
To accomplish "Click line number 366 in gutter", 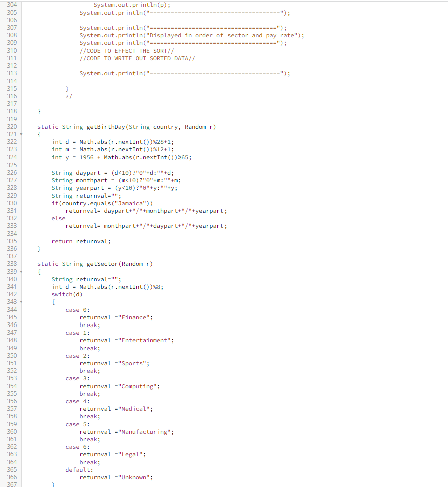I will [x=12, y=477].
